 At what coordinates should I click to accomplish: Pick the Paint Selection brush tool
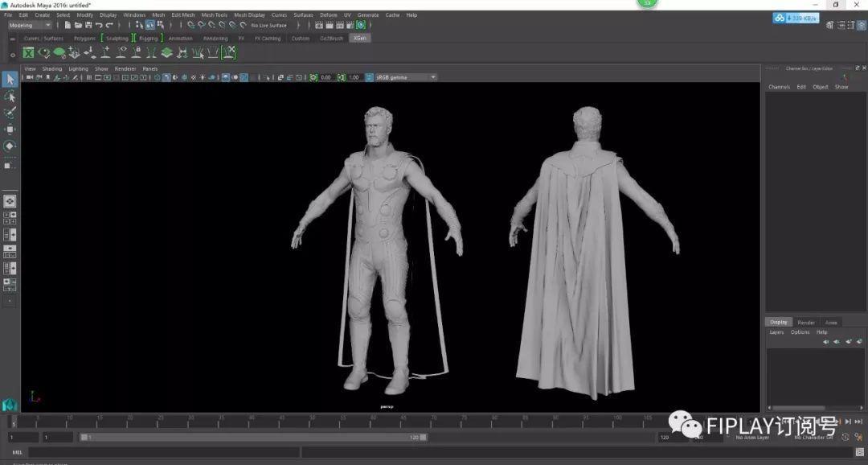point(10,113)
